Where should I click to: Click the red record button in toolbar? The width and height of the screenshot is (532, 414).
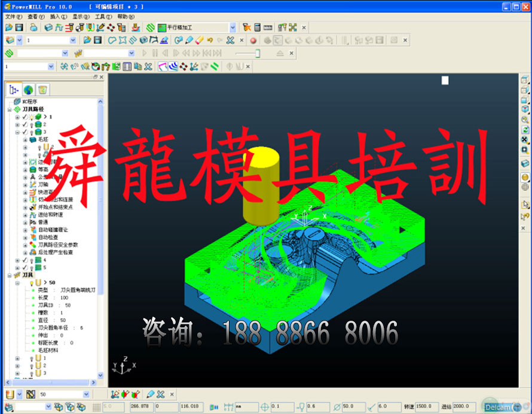[253, 40]
